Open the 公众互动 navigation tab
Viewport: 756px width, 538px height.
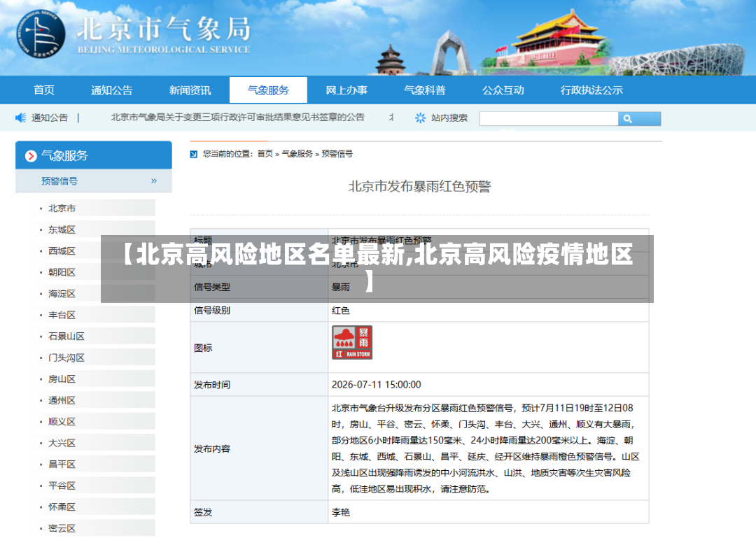click(x=503, y=90)
